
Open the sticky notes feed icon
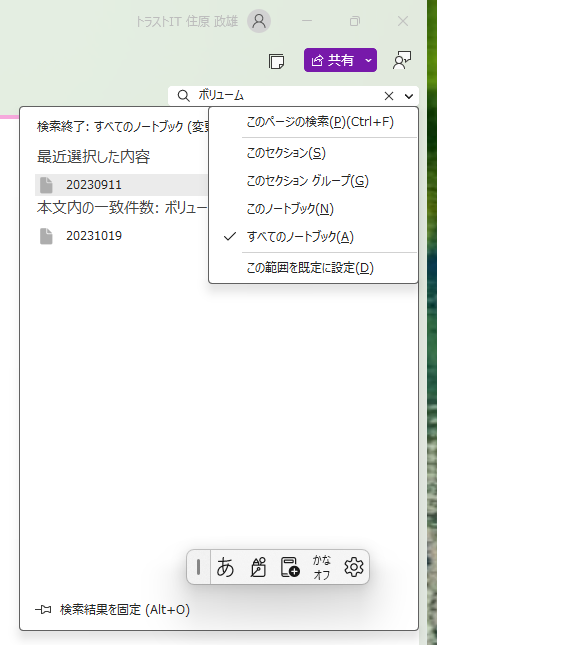pyautogui.click(x=276, y=61)
